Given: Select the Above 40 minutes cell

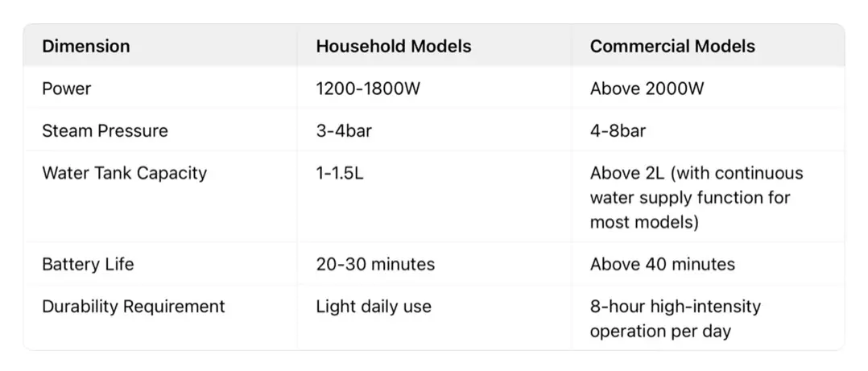Looking at the screenshot, I should (662, 264).
